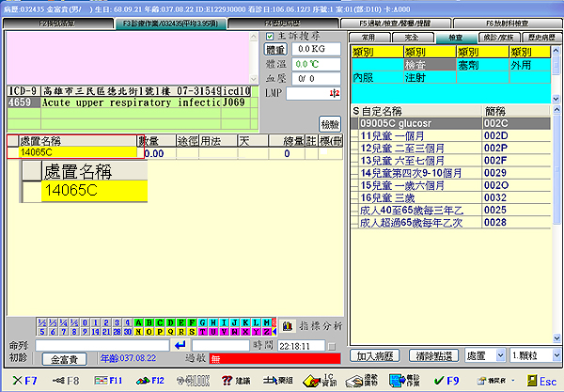
Task: Select the 11兒童 一個月 list row
Action: click(414, 135)
